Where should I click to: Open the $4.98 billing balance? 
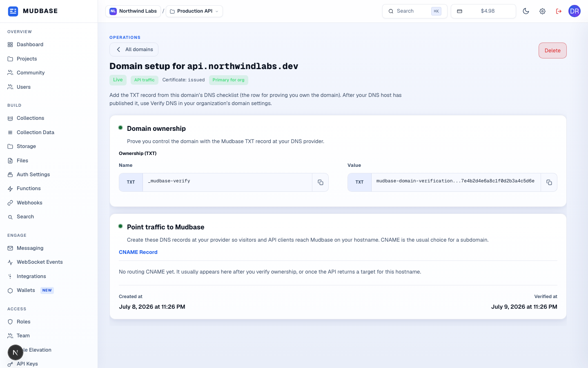click(x=483, y=11)
